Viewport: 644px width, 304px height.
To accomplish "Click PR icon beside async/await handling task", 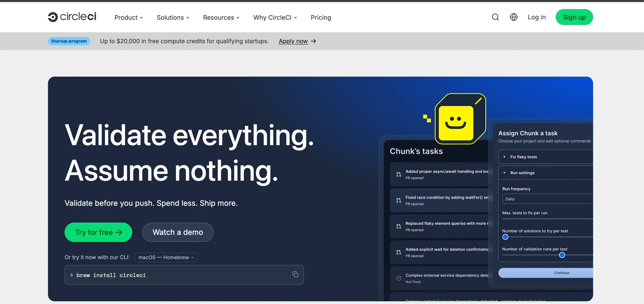I will tap(398, 175).
